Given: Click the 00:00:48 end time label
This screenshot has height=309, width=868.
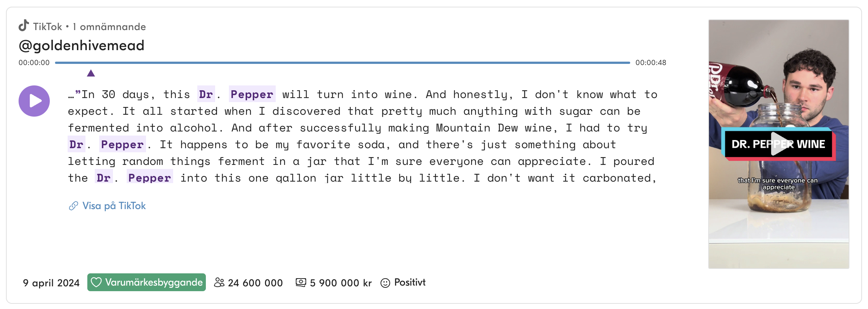Looking at the screenshot, I should (651, 63).
